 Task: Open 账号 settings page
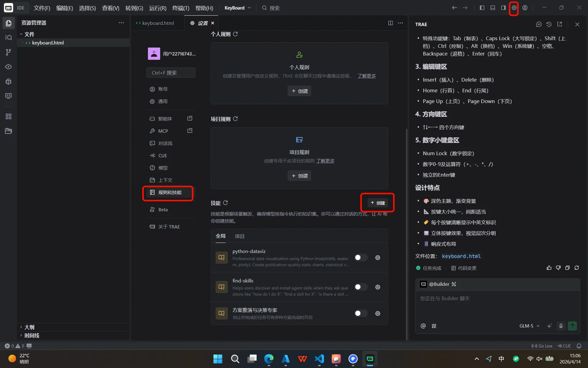171,89
